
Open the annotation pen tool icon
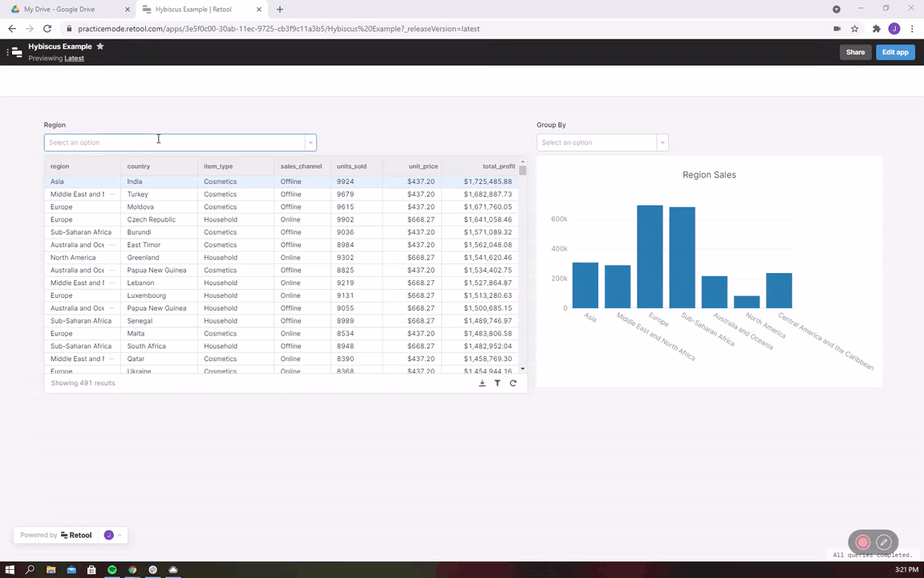pyautogui.click(x=883, y=542)
